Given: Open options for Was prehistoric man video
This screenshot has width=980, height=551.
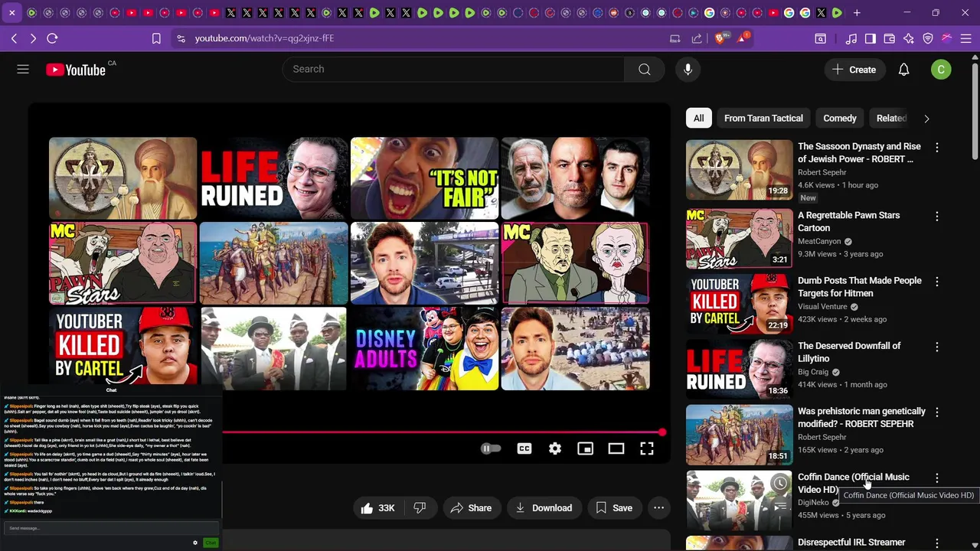Looking at the screenshot, I should point(936,412).
